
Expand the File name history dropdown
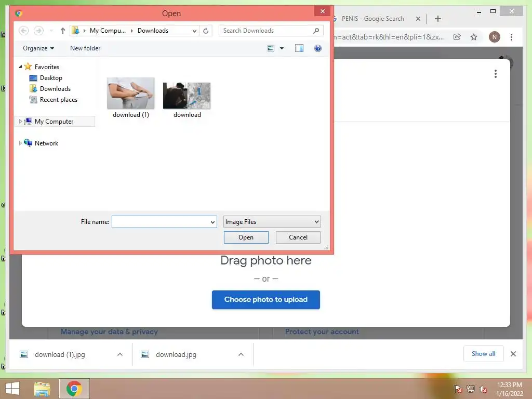coord(212,222)
